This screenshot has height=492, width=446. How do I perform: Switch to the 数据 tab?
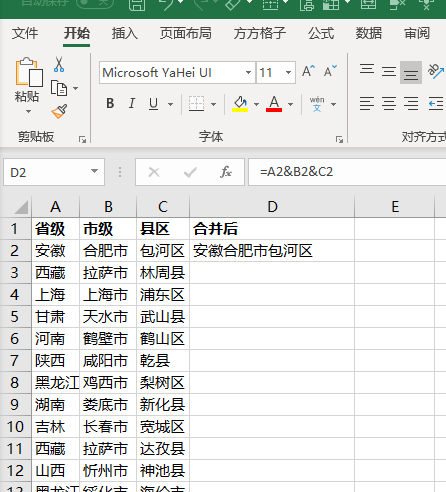coord(369,33)
